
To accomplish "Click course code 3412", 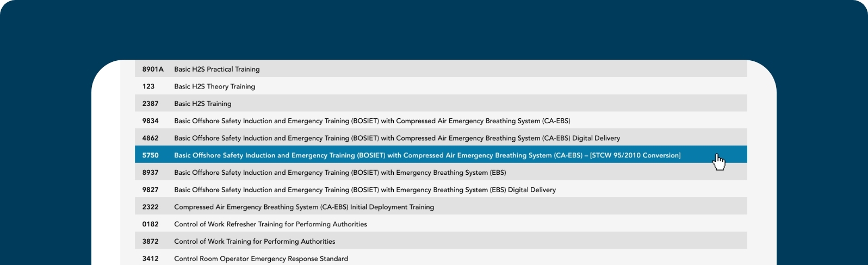I will click(151, 258).
